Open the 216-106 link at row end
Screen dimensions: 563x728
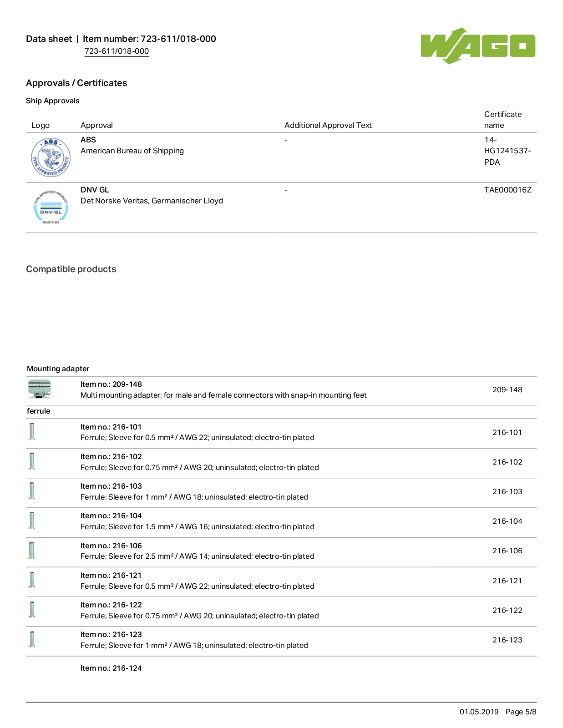click(x=507, y=551)
